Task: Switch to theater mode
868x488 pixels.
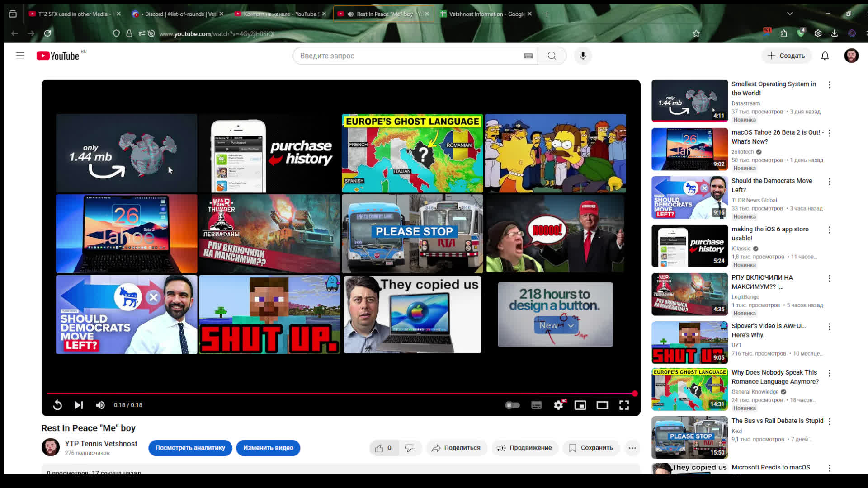Action: [x=602, y=405]
